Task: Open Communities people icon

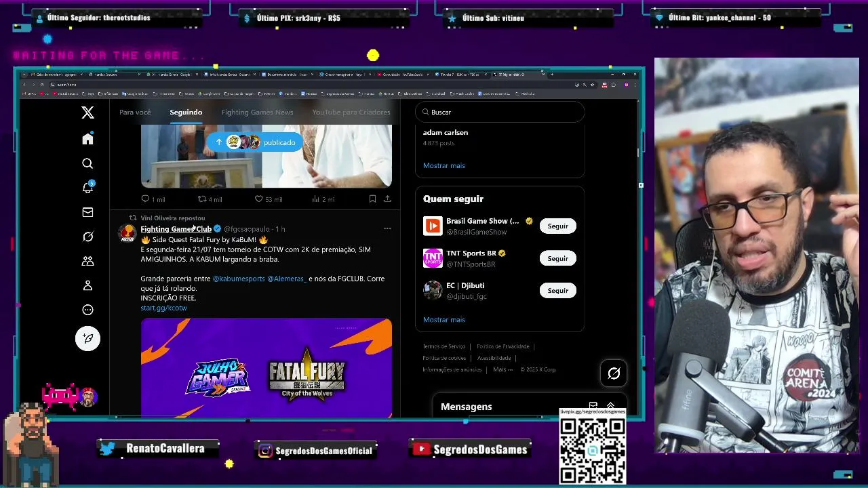Action: (87, 261)
